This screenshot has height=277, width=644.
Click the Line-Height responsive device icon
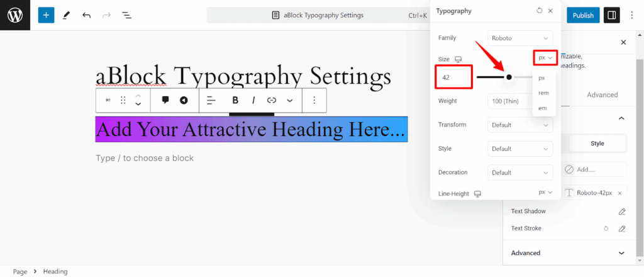click(x=477, y=193)
